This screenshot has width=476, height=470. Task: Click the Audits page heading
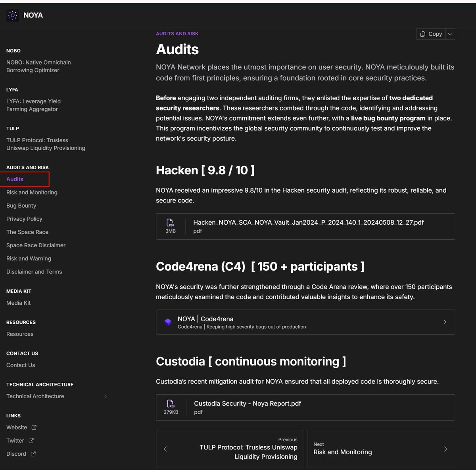[x=177, y=50]
